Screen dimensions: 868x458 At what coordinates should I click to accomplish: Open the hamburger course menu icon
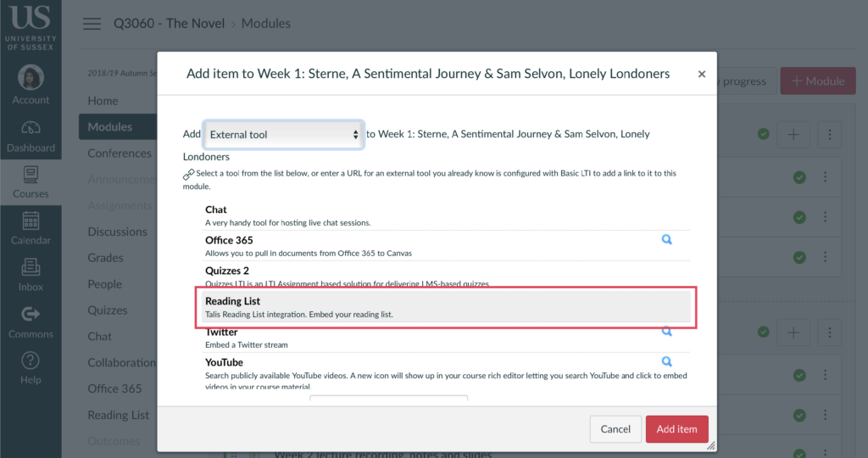point(92,24)
